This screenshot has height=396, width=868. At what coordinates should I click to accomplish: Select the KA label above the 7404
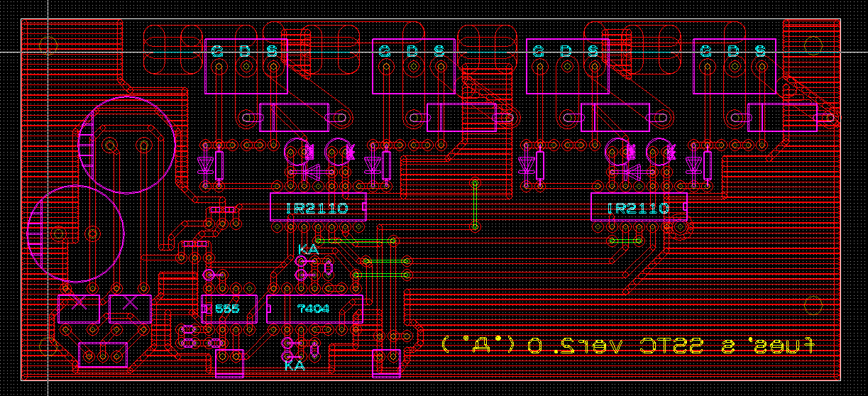click(x=308, y=250)
